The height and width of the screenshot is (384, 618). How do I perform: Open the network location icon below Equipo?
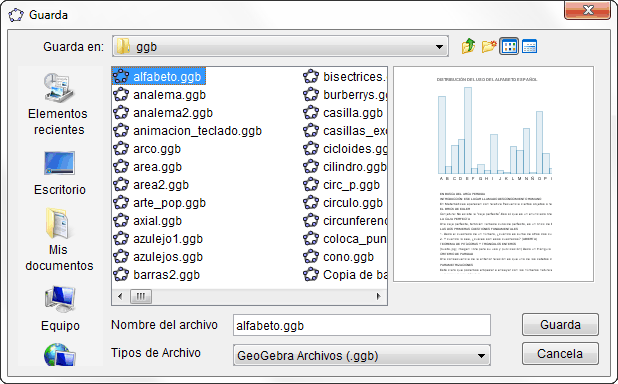[x=60, y=354]
